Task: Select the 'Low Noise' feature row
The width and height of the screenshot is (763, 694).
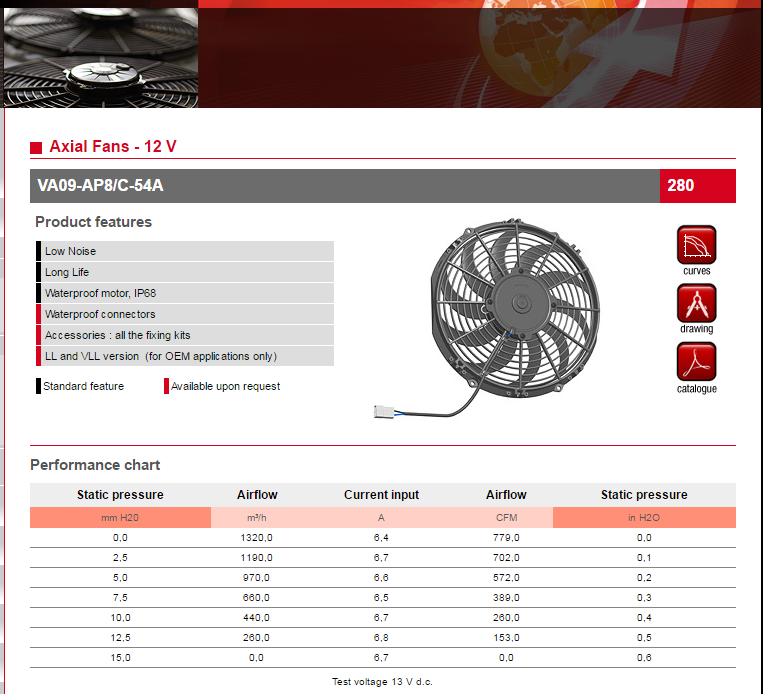Action: (x=185, y=251)
